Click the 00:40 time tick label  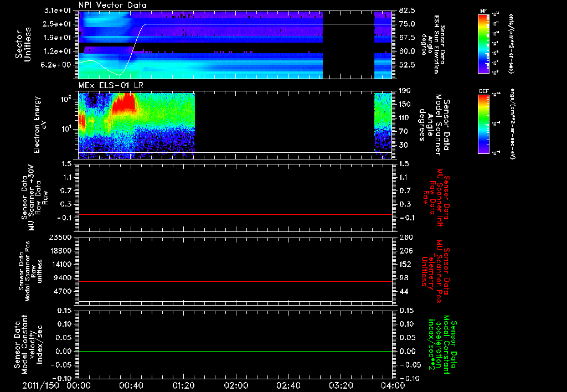click(x=131, y=385)
